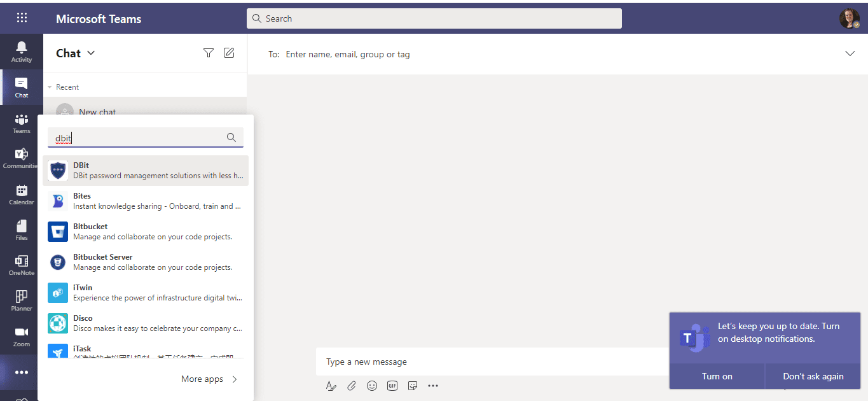Open the app launcher waffle icon
Image resolution: width=868 pixels, height=401 pixels.
22,17
